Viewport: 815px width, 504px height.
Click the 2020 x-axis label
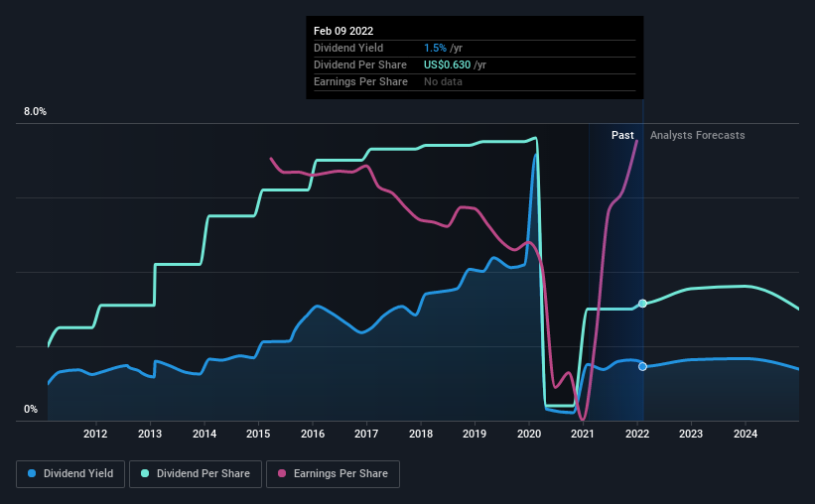pyautogui.click(x=529, y=434)
